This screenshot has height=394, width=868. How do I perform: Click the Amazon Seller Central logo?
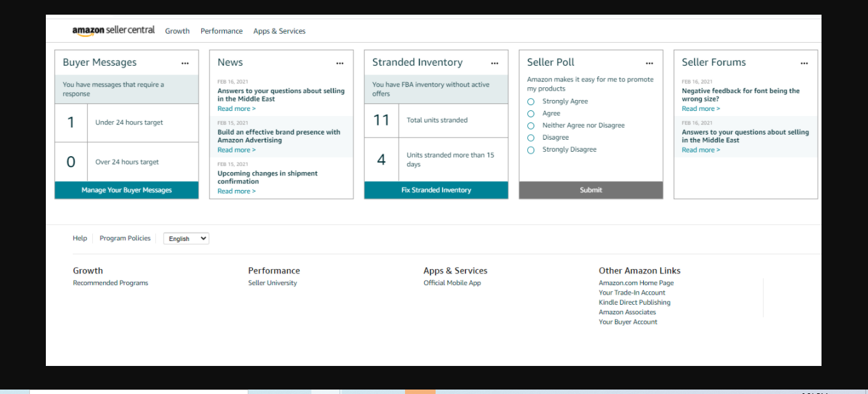(x=113, y=31)
